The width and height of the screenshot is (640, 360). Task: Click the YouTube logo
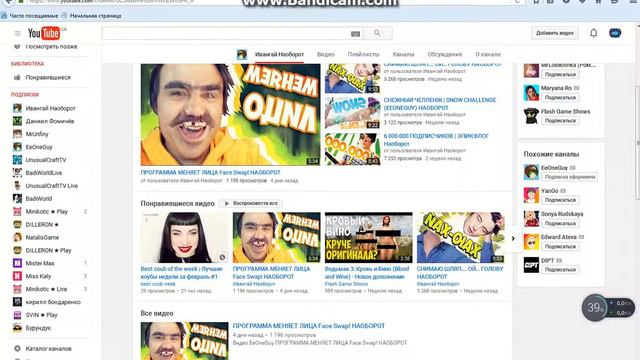(x=44, y=33)
